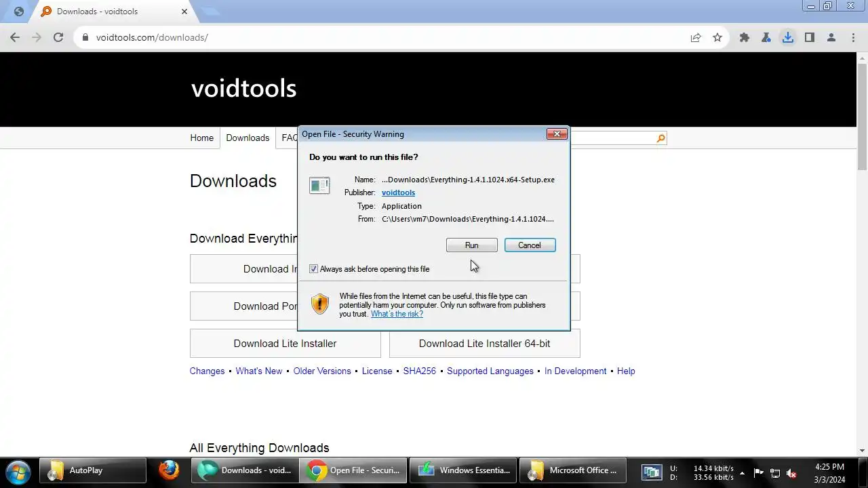Toggle the Chrome side panel icon

pos(810,37)
